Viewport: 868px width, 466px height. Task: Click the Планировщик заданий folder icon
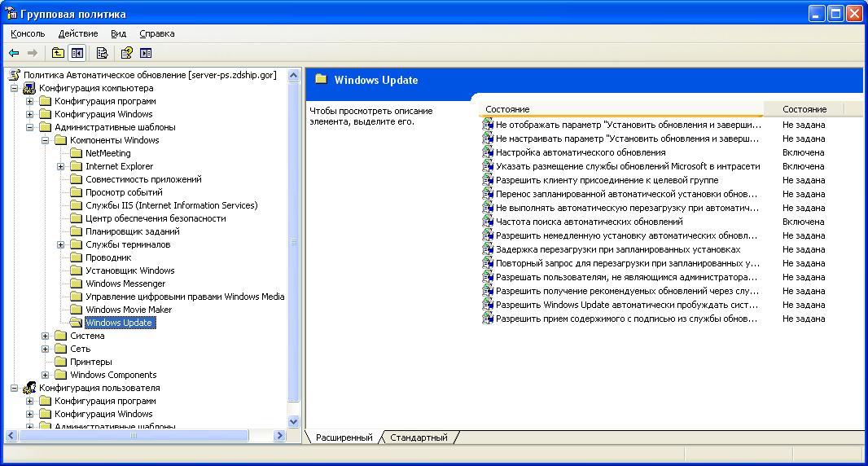[76, 231]
